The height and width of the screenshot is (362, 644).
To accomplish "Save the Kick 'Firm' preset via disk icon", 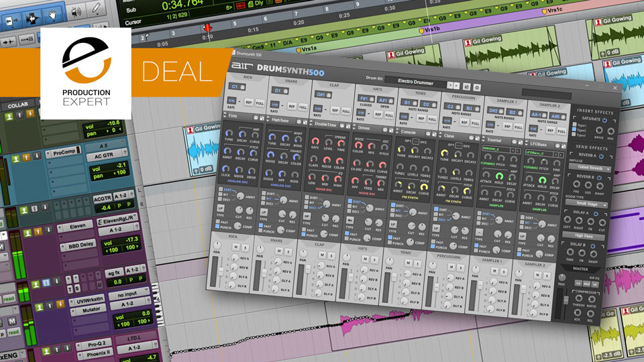I will [x=262, y=118].
